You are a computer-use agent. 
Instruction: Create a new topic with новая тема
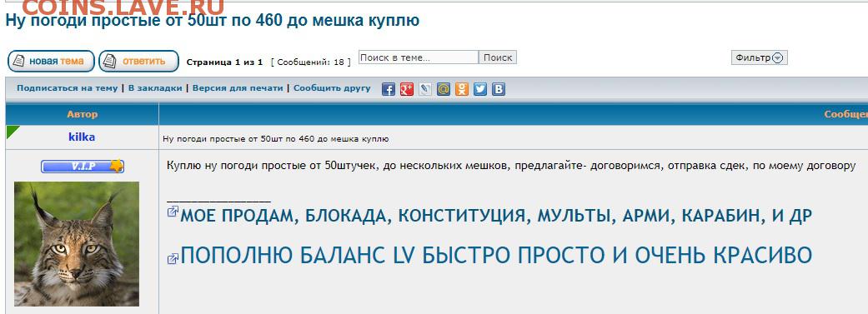51,61
